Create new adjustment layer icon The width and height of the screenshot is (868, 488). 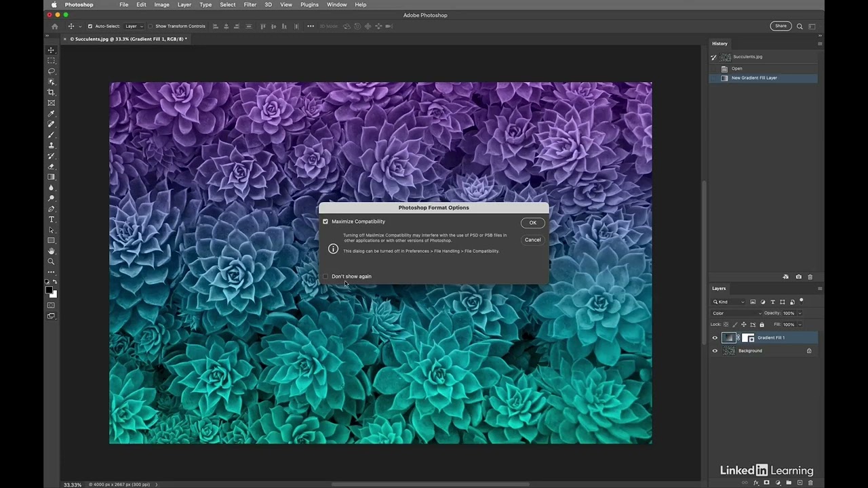[778, 483]
